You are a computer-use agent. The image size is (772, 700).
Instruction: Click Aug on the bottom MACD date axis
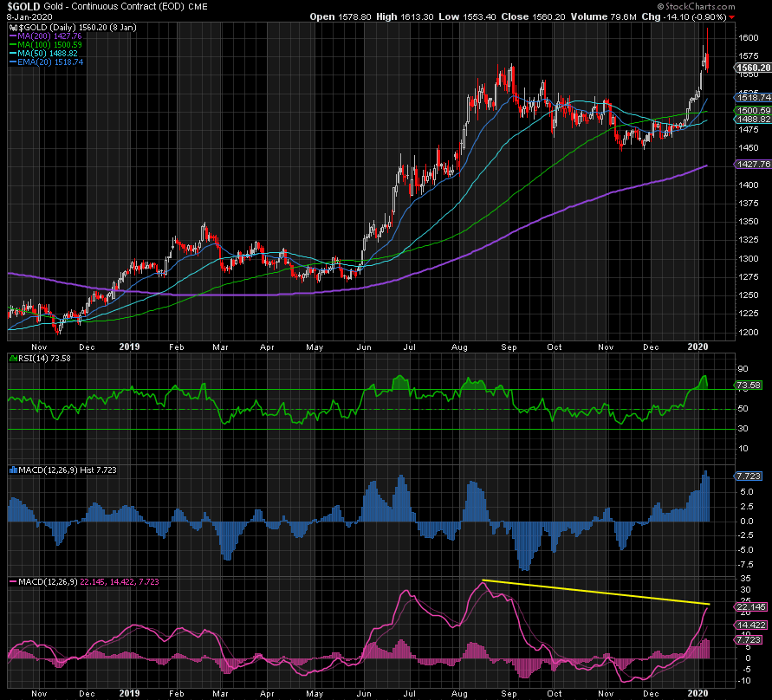coord(459,694)
